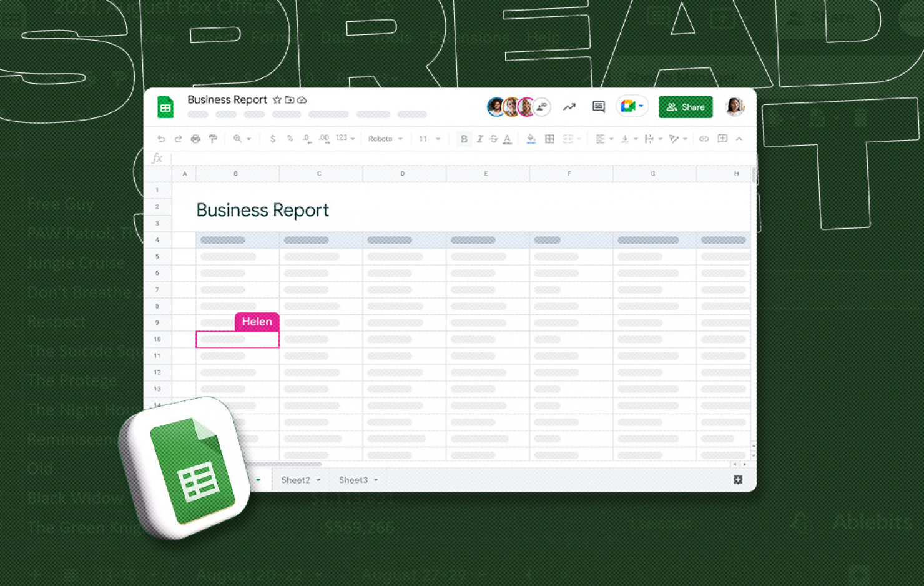Toggle bold formatting
This screenshot has width=924, height=586.
tap(464, 139)
